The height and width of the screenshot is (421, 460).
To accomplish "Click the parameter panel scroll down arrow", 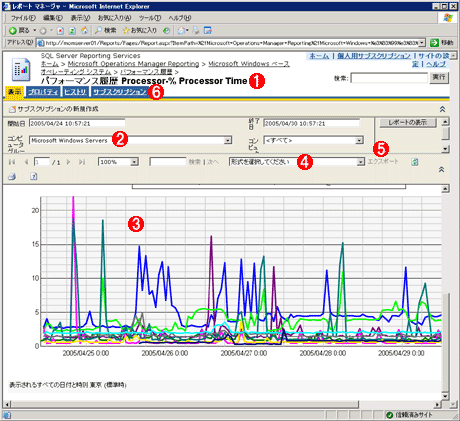I will pos(446,149).
